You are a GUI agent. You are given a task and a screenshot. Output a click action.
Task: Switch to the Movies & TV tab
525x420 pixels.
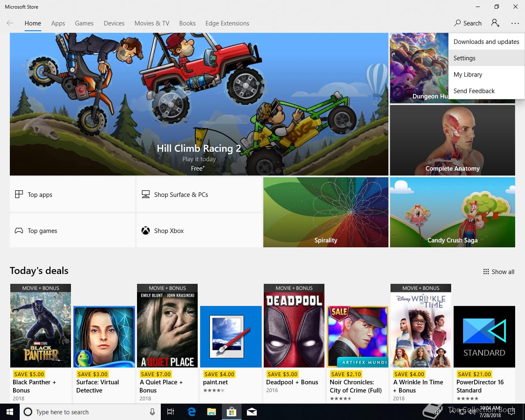[x=152, y=23]
